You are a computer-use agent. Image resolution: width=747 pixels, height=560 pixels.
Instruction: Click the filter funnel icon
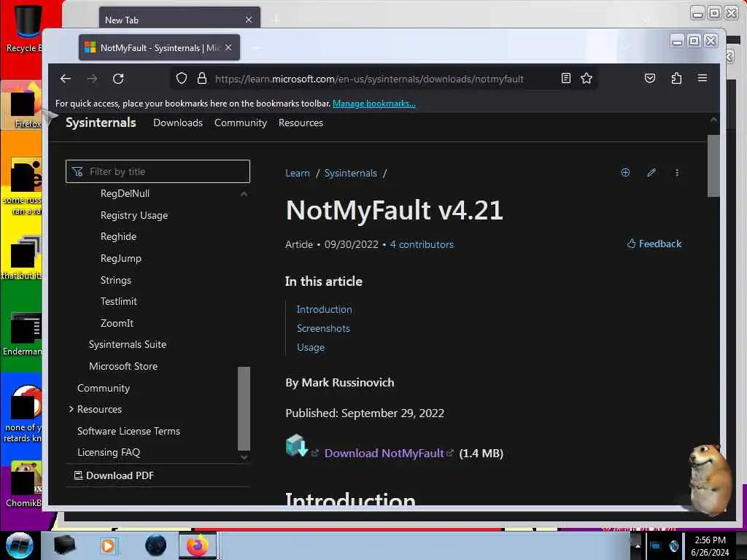(77, 171)
